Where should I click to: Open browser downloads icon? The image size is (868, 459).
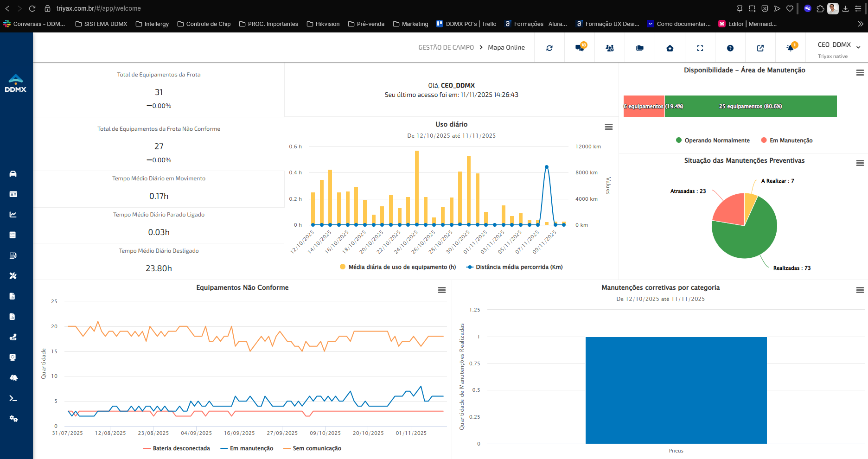pyautogui.click(x=845, y=8)
